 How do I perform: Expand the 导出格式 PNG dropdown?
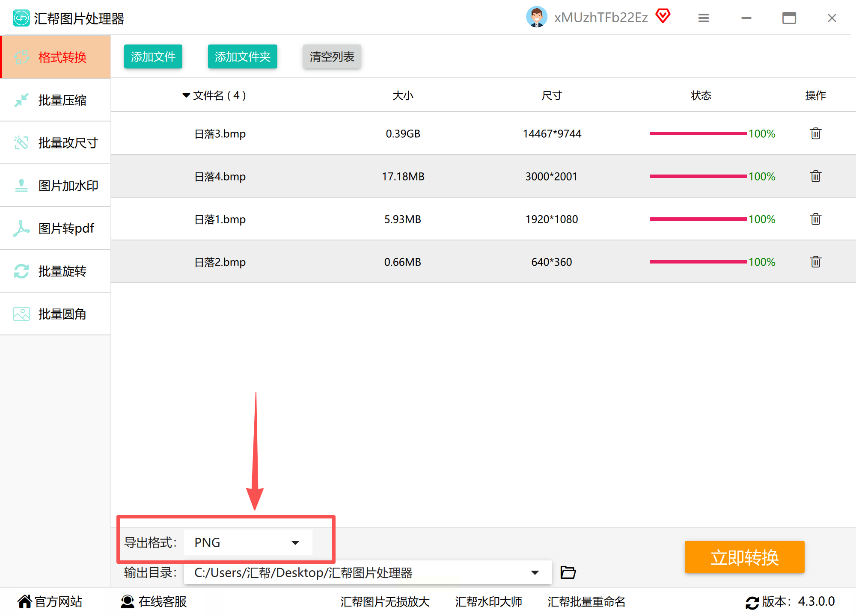point(295,542)
